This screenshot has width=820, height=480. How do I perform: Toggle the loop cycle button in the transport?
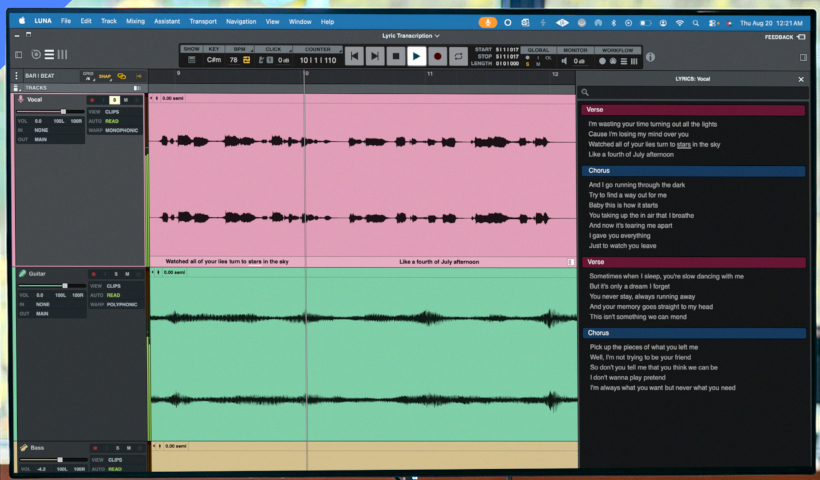click(x=458, y=56)
